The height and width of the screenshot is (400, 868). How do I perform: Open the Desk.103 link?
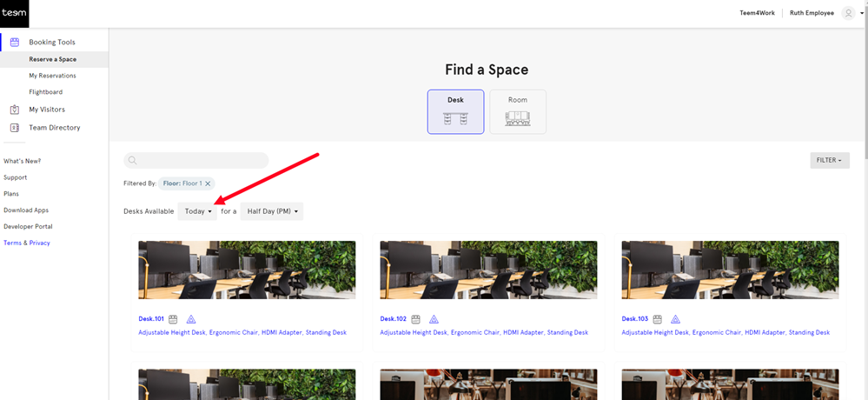pyautogui.click(x=635, y=319)
